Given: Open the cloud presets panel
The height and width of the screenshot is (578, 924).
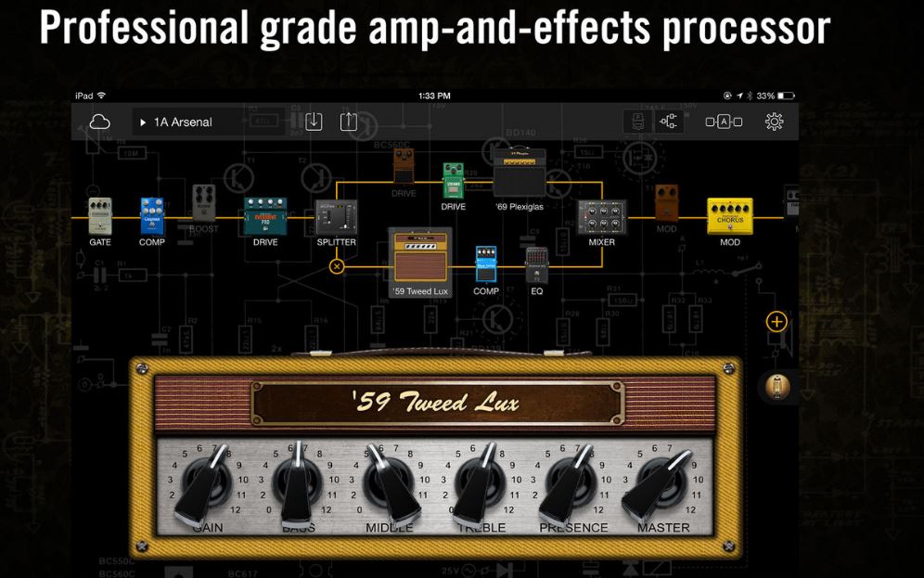Looking at the screenshot, I should pos(97,121).
